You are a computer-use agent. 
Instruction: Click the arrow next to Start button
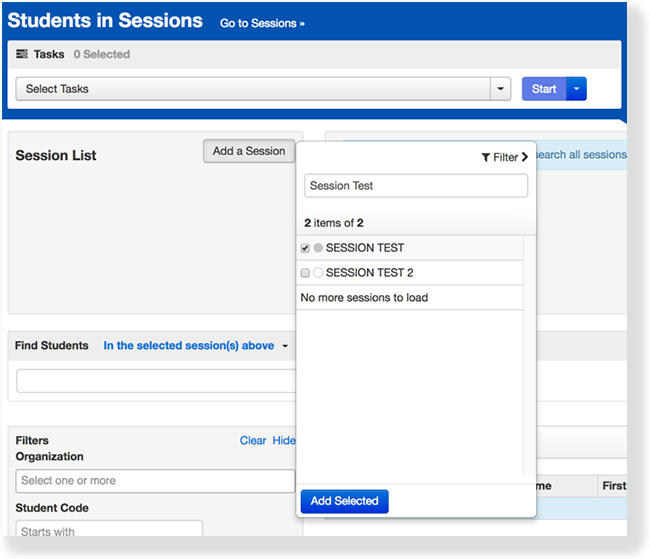(576, 89)
